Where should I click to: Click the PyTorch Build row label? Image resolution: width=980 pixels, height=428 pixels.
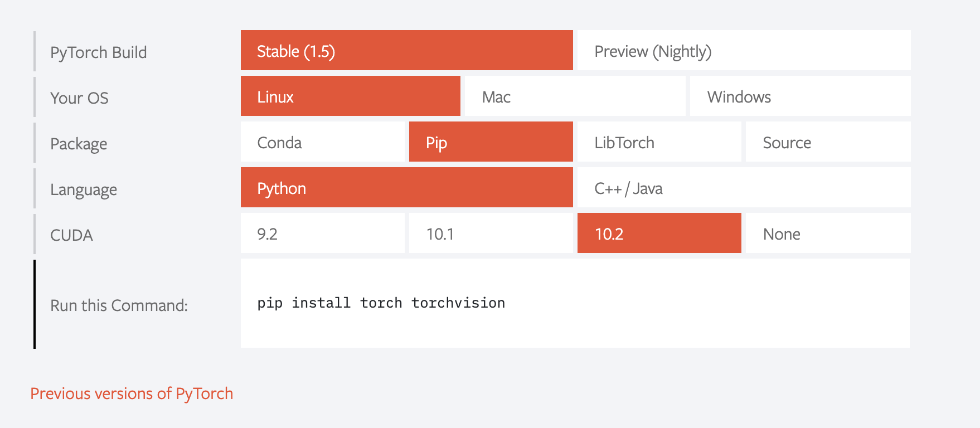pyautogui.click(x=99, y=52)
